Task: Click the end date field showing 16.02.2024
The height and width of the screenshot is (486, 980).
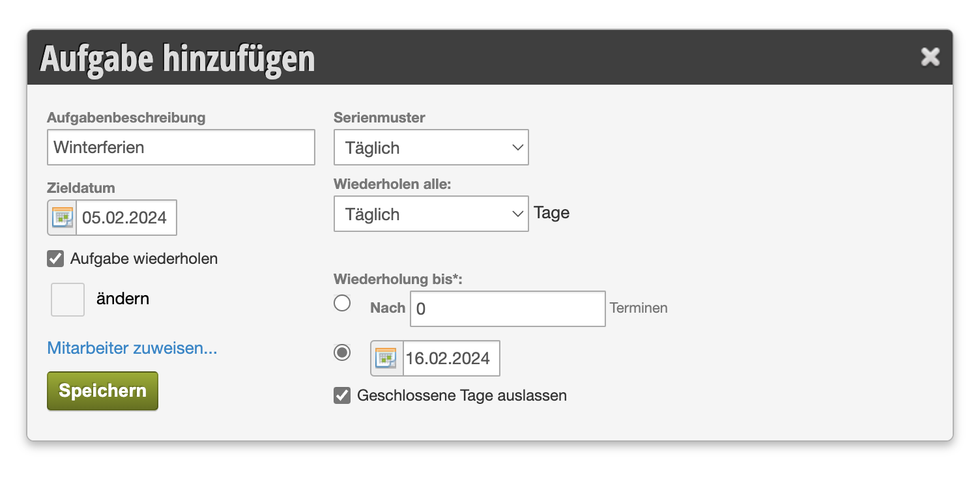Action: pyautogui.click(x=452, y=358)
